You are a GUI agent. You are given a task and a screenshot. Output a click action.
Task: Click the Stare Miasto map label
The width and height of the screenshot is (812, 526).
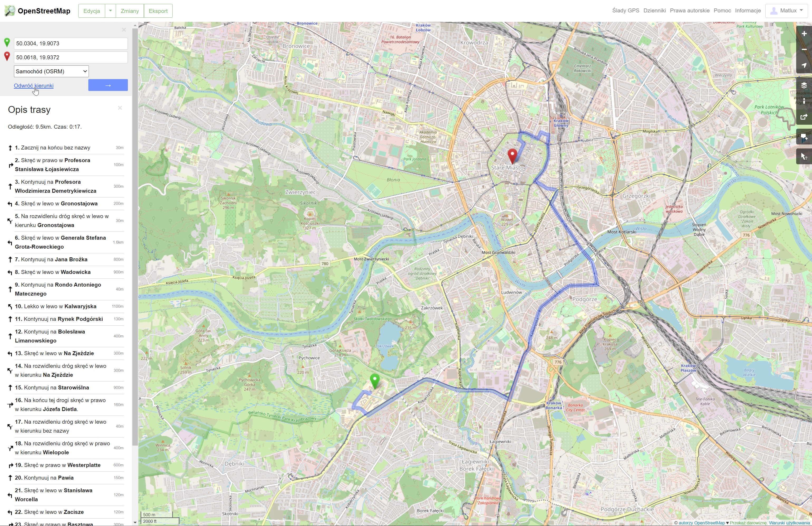click(x=507, y=168)
